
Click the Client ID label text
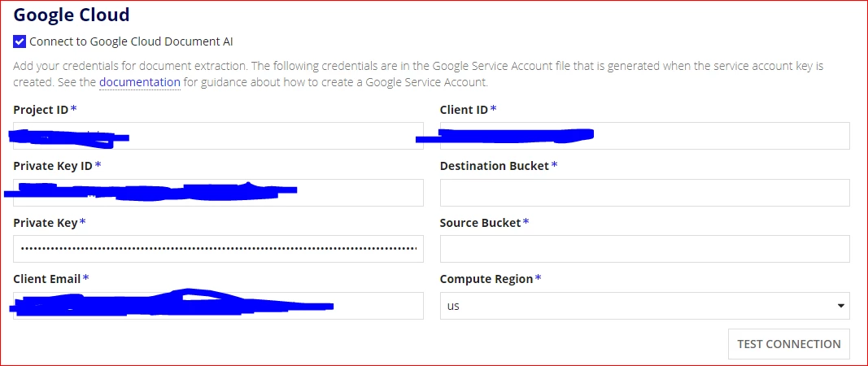coord(464,110)
